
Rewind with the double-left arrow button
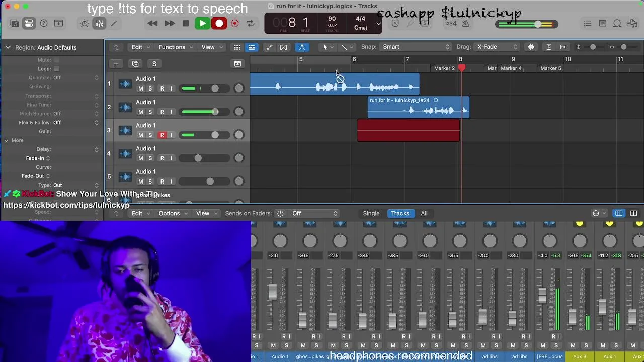coord(152,23)
